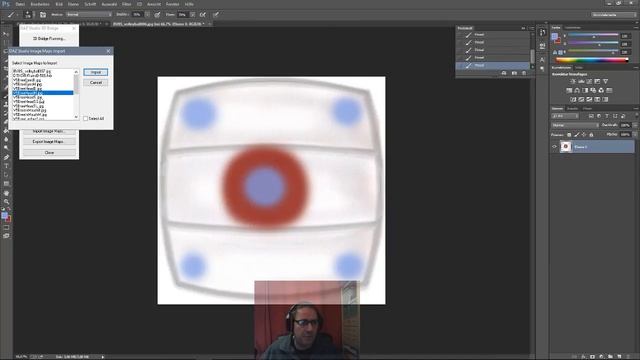
Task: Add a Levels adjustment layer
Action: coord(581,82)
